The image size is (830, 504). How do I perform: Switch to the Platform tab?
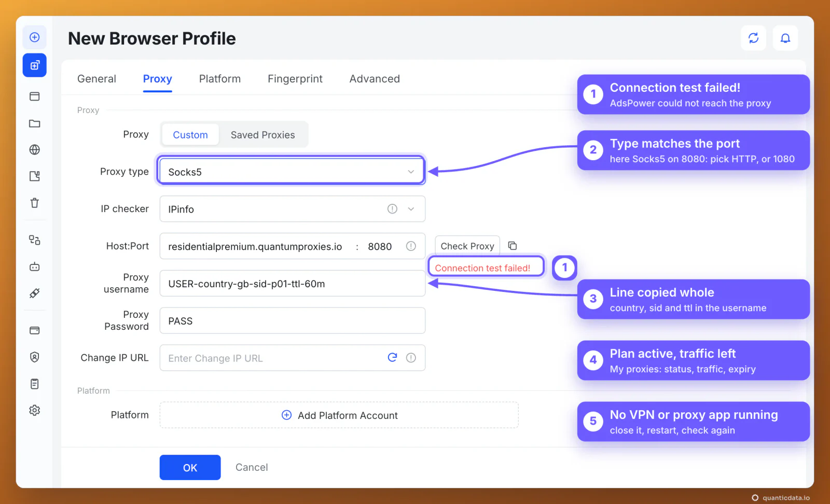pos(220,79)
